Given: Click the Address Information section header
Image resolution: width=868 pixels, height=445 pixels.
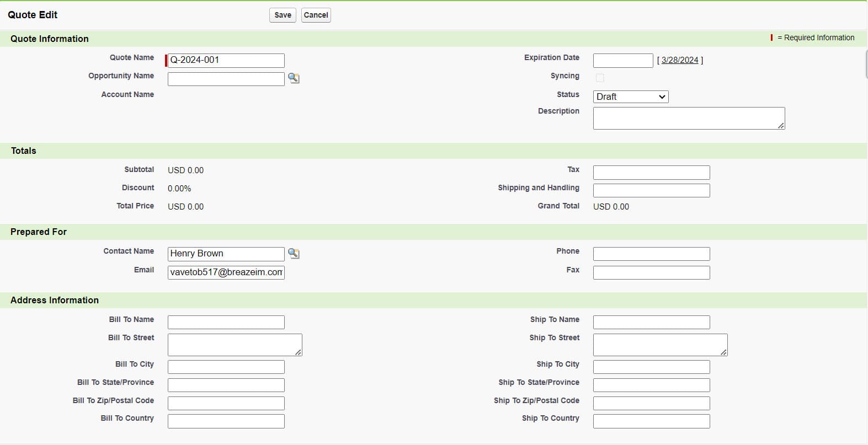Looking at the screenshot, I should pyautogui.click(x=55, y=300).
